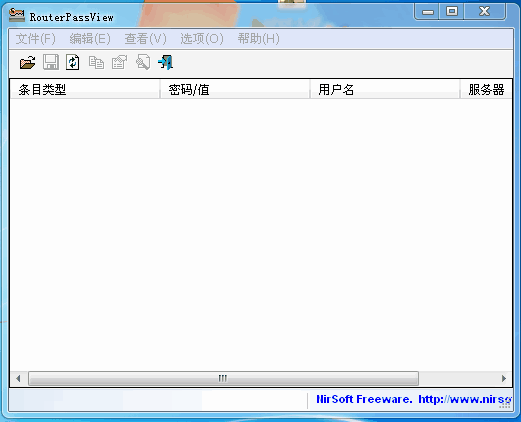Screen dimensions: 521x422
Task: Sort by the 密码/值 column header
Action: pos(235,89)
